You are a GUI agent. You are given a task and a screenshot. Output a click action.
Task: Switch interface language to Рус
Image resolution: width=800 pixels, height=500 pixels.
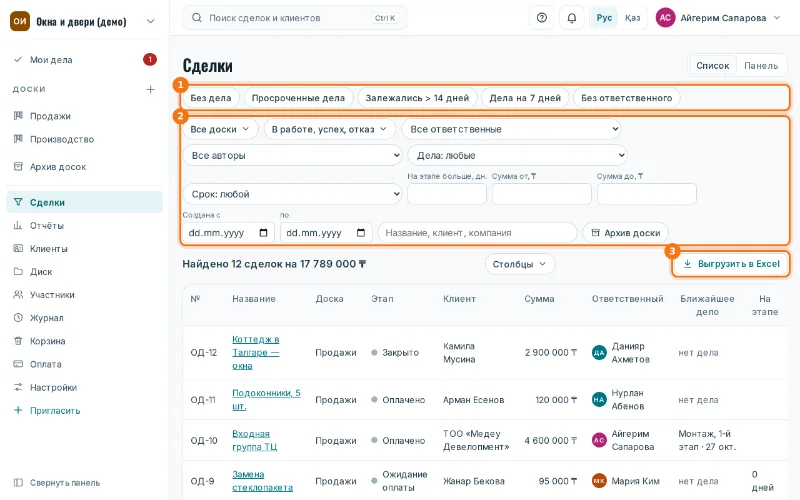click(604, 18)
